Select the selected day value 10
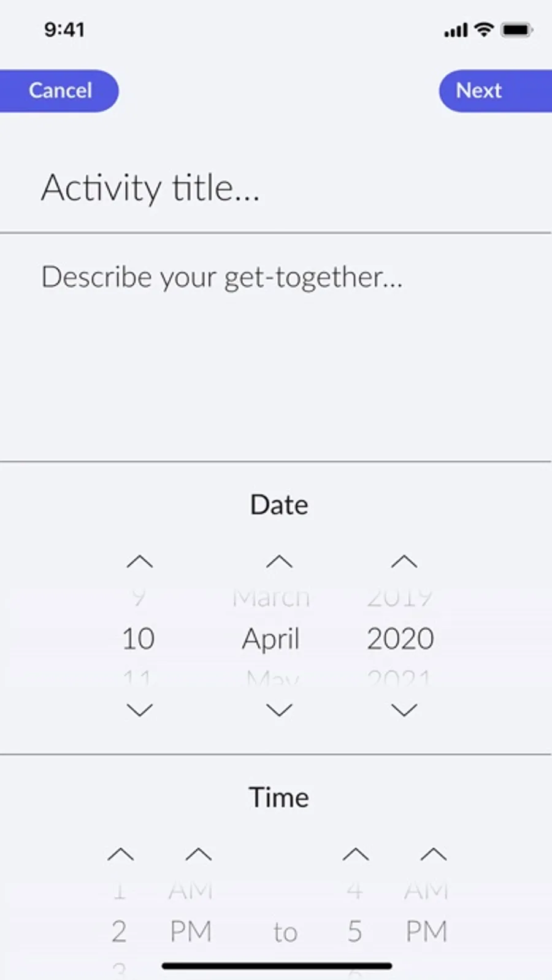The width and height of the screenshot is (552, 980). pyautogui.click(x=139, y=638)
